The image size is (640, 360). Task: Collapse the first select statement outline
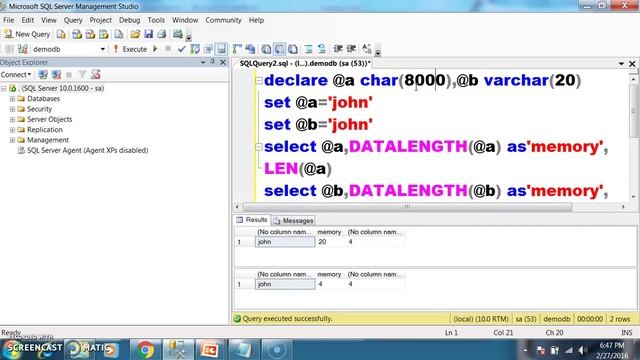258,147
